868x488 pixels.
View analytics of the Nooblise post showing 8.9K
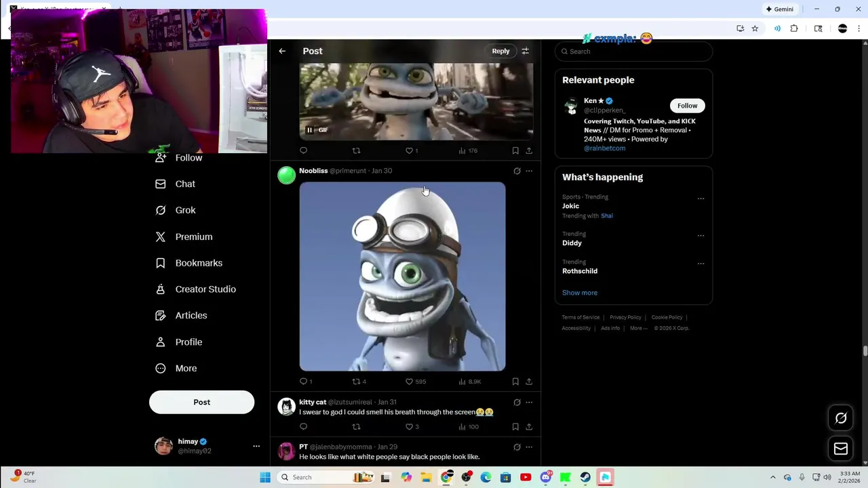click(470, 382)
